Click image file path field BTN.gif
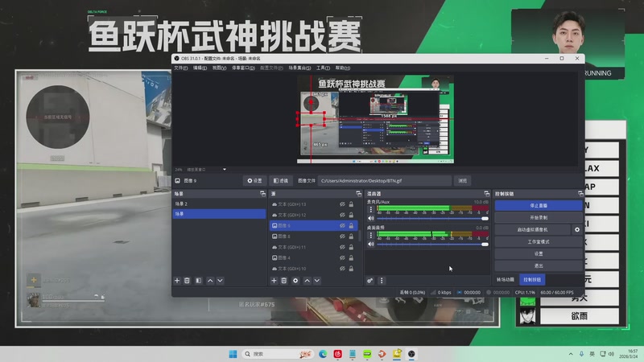Screen dimensions: 644x362 [x=385, y=180]
